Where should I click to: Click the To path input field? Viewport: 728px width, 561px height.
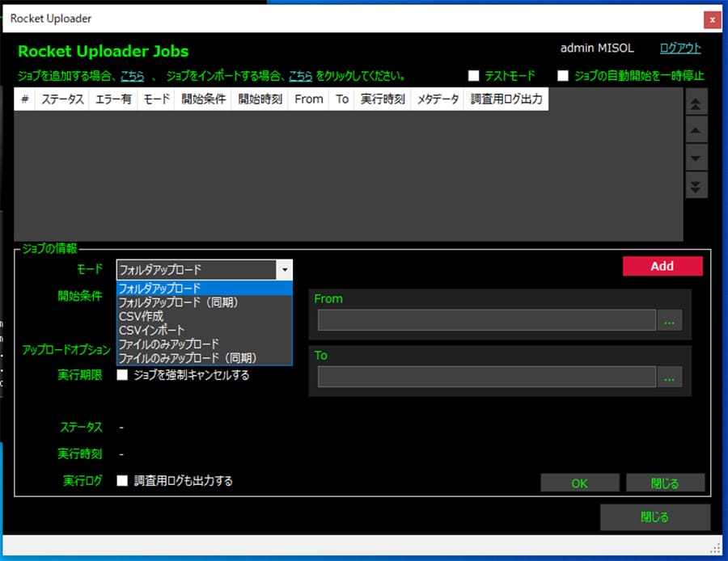point(487,377)
